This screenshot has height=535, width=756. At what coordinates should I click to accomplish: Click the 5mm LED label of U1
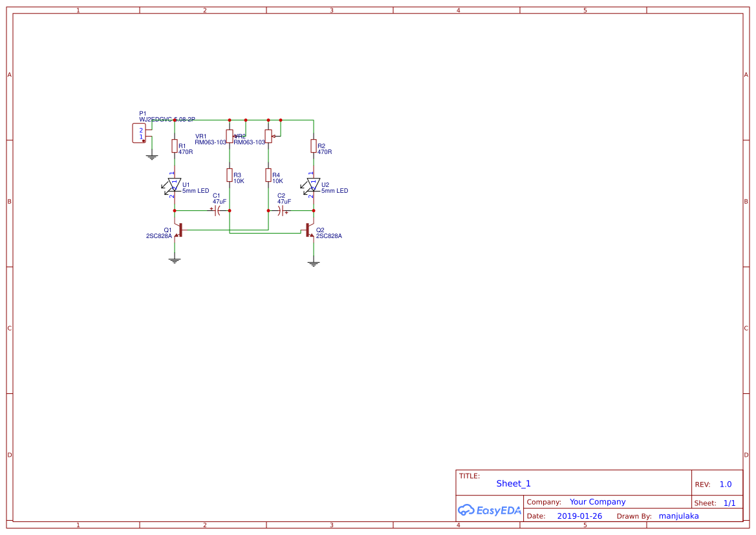coord(196,191)
